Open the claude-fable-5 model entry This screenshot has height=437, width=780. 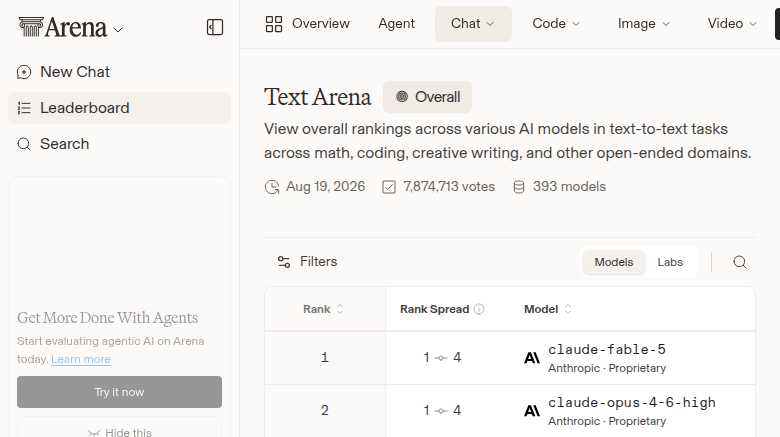pyautogui.click(x=607, y=349)
